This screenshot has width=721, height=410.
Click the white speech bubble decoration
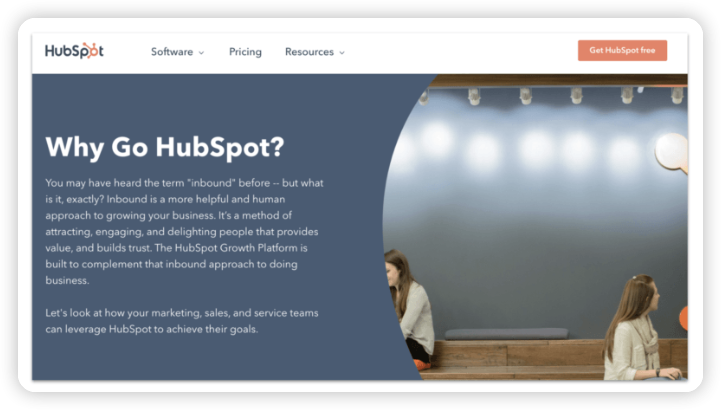672,153
